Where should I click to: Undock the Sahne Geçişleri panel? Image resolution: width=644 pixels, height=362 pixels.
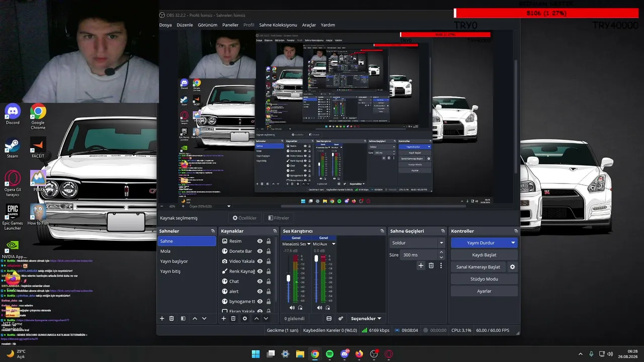(442, 231)
